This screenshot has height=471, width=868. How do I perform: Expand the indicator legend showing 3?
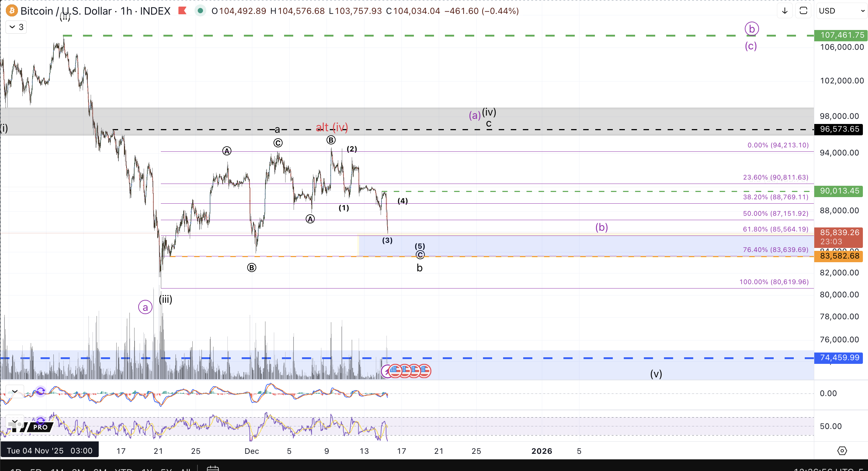(x=16, y=27)
